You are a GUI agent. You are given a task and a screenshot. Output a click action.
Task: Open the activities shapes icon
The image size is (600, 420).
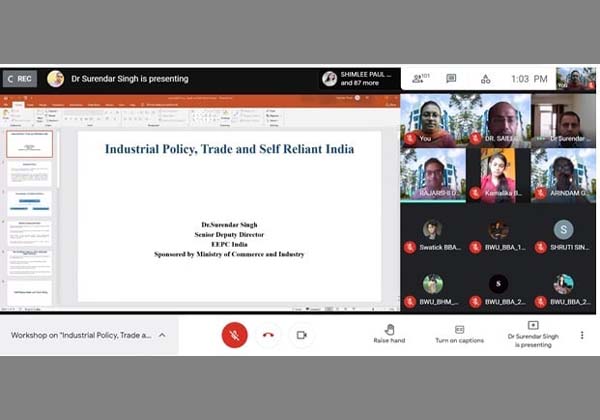(x=486, y=79)
